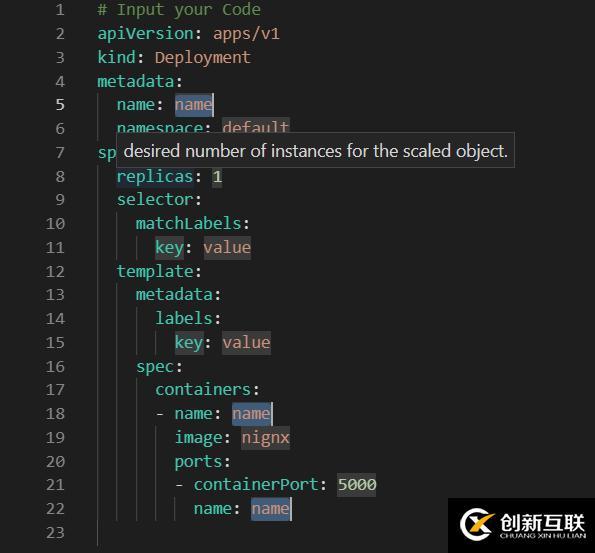Click line number 12 in gutter
The image size is (595, 553).
point(55,272)
